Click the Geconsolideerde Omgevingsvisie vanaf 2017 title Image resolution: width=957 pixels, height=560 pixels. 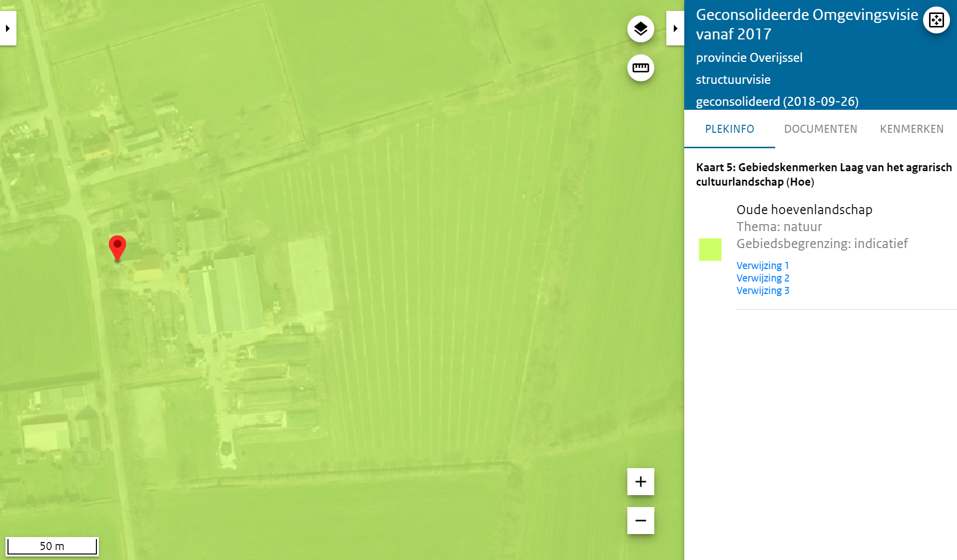click(x=807, y=24)
